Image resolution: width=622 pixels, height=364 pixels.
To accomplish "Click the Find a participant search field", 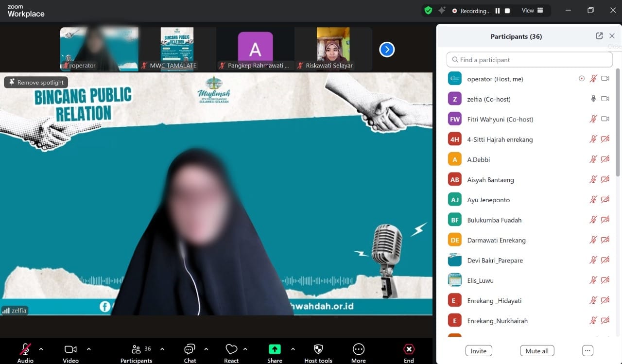I will 529,59.
